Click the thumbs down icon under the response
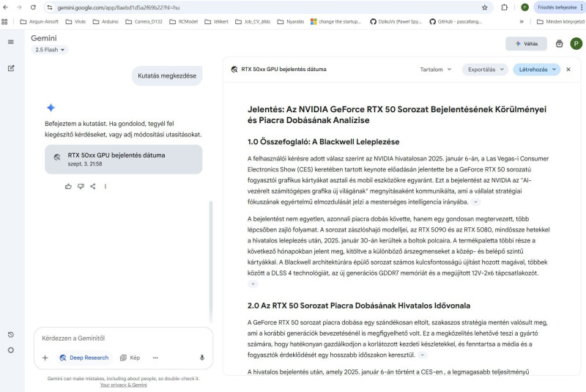 (x=81, y=186)
